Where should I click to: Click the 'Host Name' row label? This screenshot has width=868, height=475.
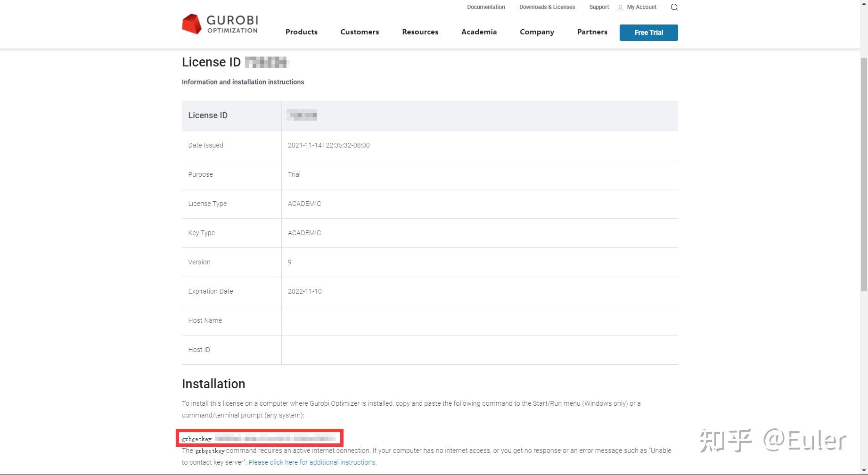point(205,320)
